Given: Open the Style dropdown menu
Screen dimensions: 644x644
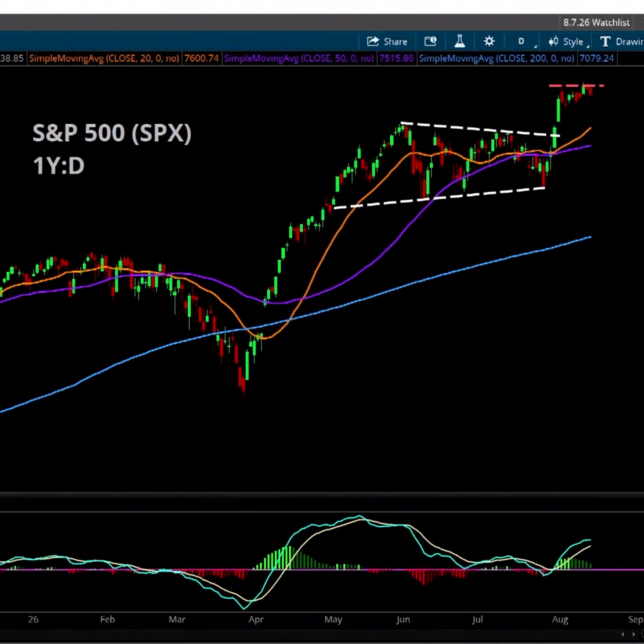Looking at the screenshot, I should [x=568, y=42].
